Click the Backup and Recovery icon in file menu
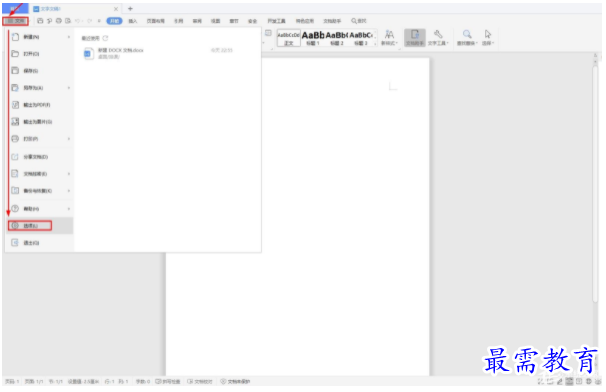This screenshot has height=392, width=606. (15, 191)
